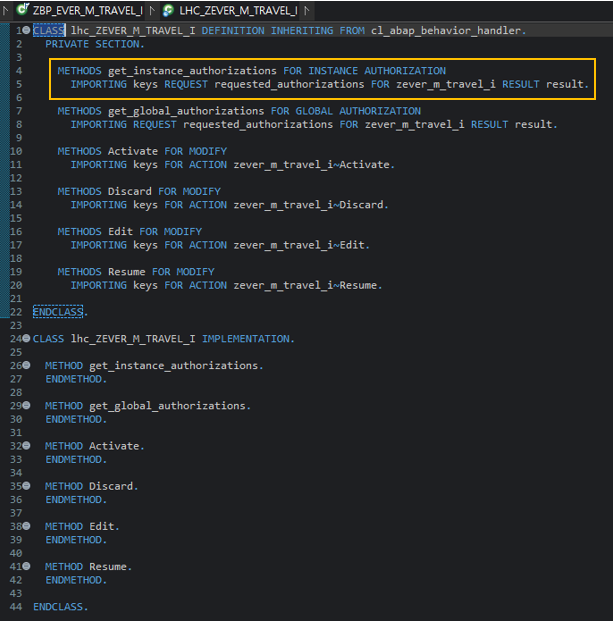Collapse the class DEFINITION block at line 1
Image resolution: width=613 pixels, height=621 pixels.
[26, 30]
